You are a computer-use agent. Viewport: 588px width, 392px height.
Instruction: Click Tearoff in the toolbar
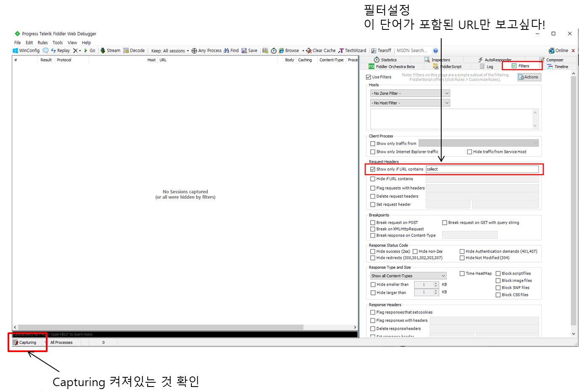click(381, 50)
